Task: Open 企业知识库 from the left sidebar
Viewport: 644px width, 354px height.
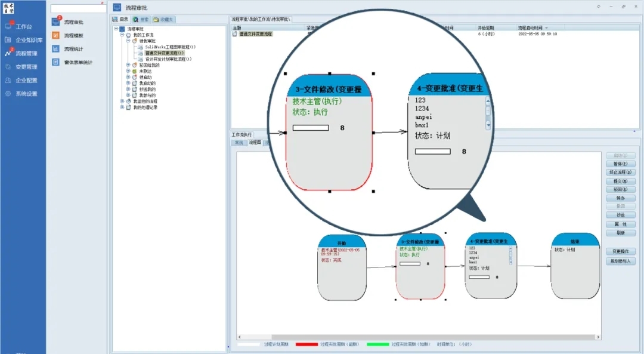Action: (8, 40)
